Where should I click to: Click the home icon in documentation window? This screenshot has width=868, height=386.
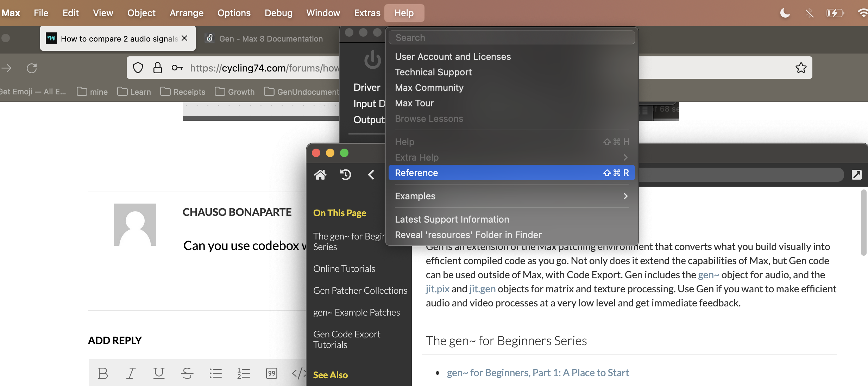[x=320, y=175]
